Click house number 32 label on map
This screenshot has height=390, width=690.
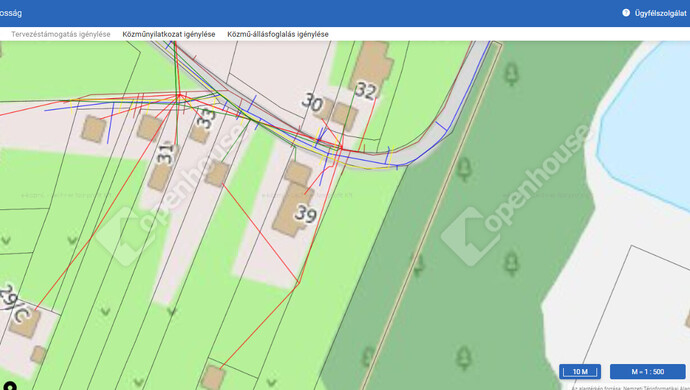366,91
